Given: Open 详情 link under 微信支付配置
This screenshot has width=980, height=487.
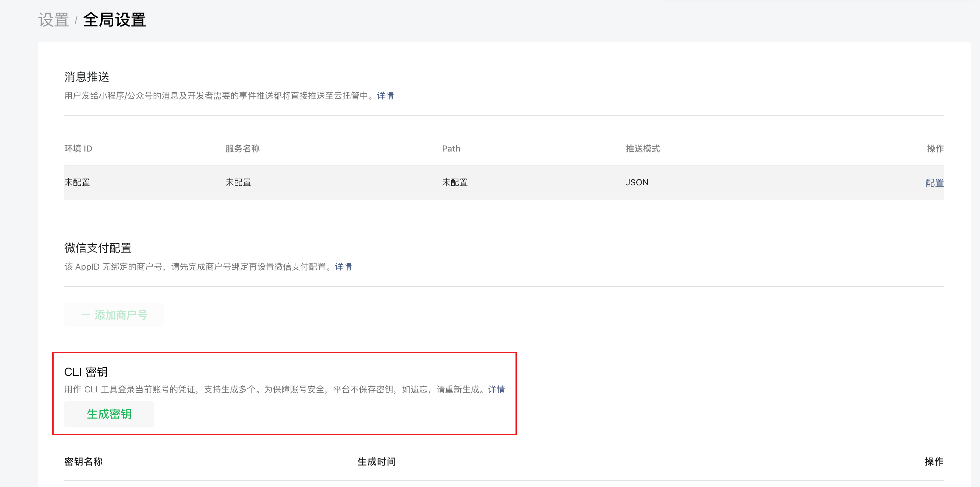Looking at the screenshot, I should coord(343,267).
